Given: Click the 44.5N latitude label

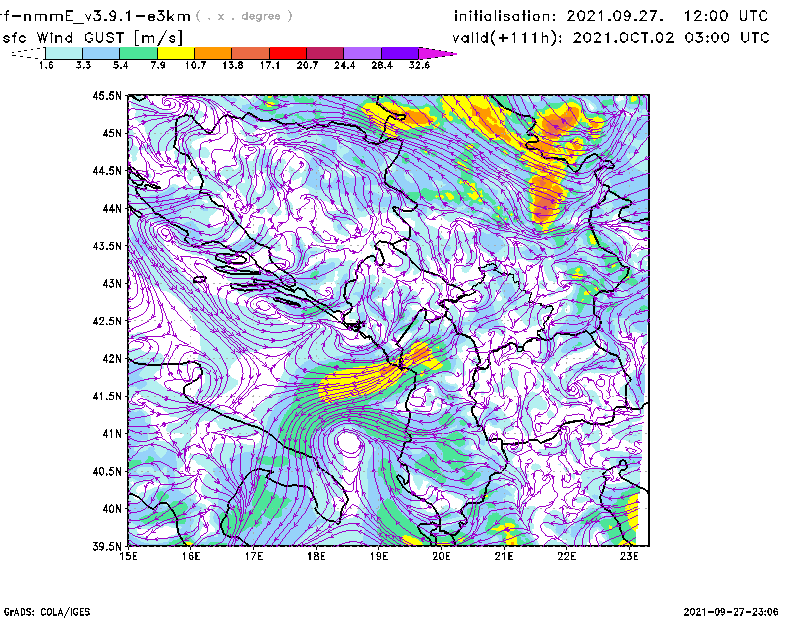Looking at the screenshot, I should click(107, 170).
